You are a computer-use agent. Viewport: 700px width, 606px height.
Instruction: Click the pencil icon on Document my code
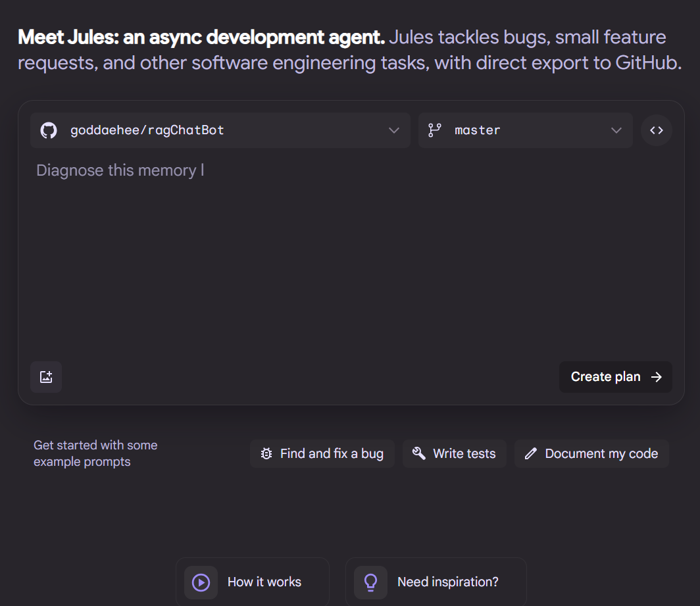tap(531, 454)
